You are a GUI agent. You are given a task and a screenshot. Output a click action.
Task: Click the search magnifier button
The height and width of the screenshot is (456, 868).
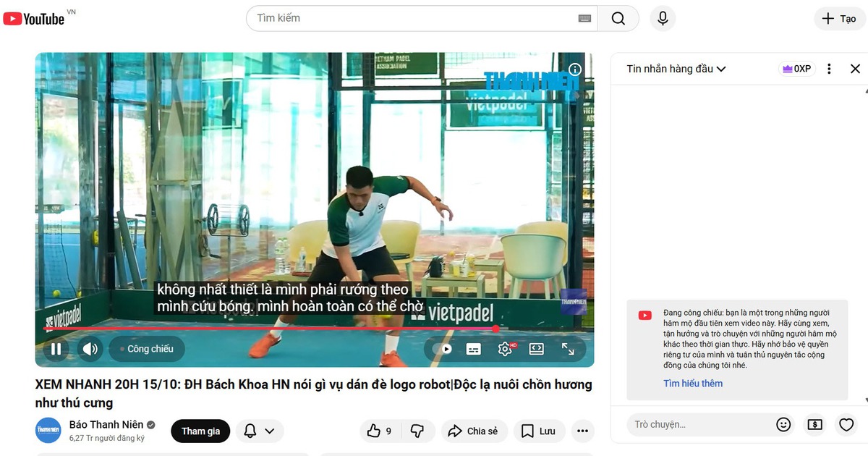click(618, 19)
